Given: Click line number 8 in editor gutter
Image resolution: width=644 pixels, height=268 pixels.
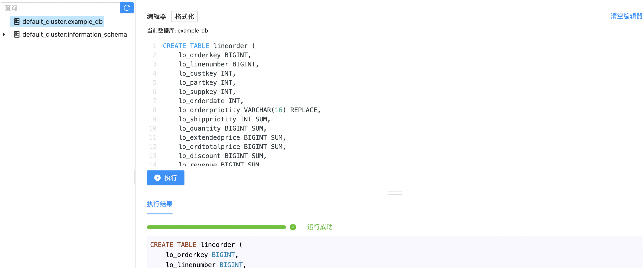Looking at the screenshot, I should coord(154,110).
